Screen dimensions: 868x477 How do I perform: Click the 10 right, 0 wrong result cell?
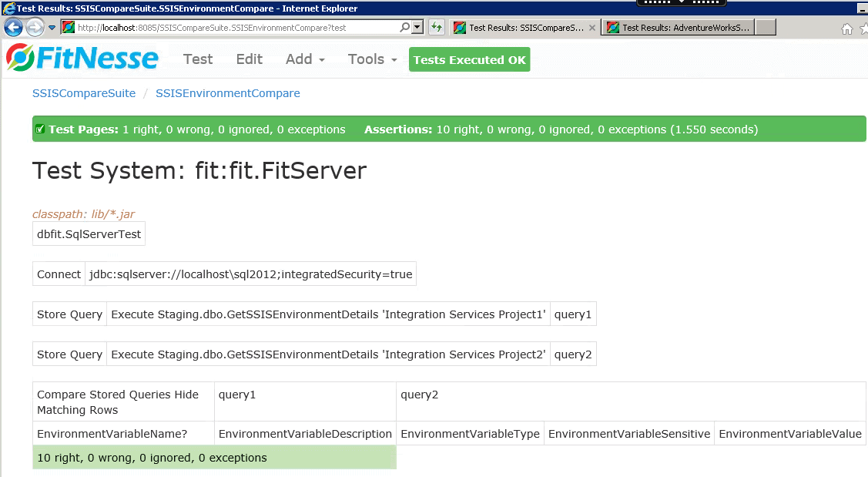pyautogui.click(x=214, y=457)
